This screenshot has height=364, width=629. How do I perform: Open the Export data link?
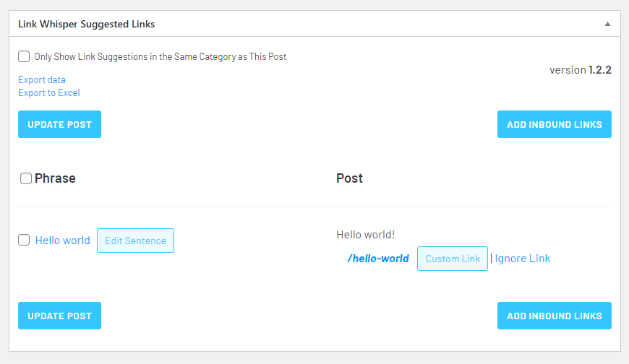click(42, 79)
